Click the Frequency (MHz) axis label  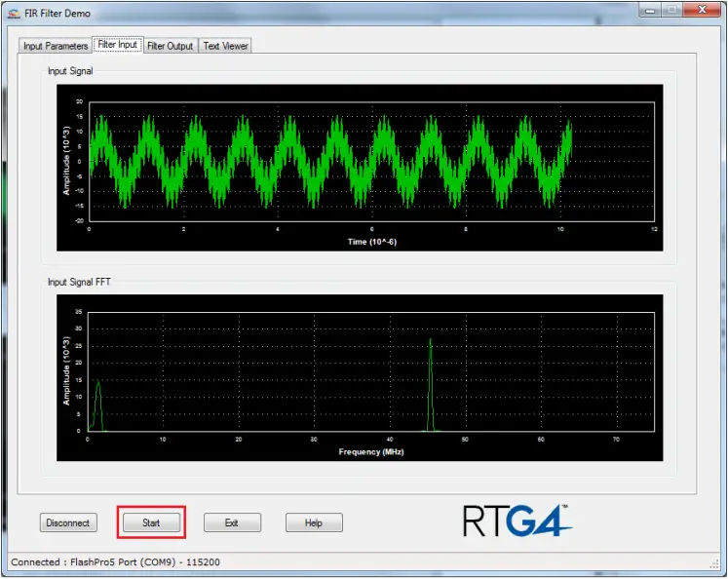370,452
